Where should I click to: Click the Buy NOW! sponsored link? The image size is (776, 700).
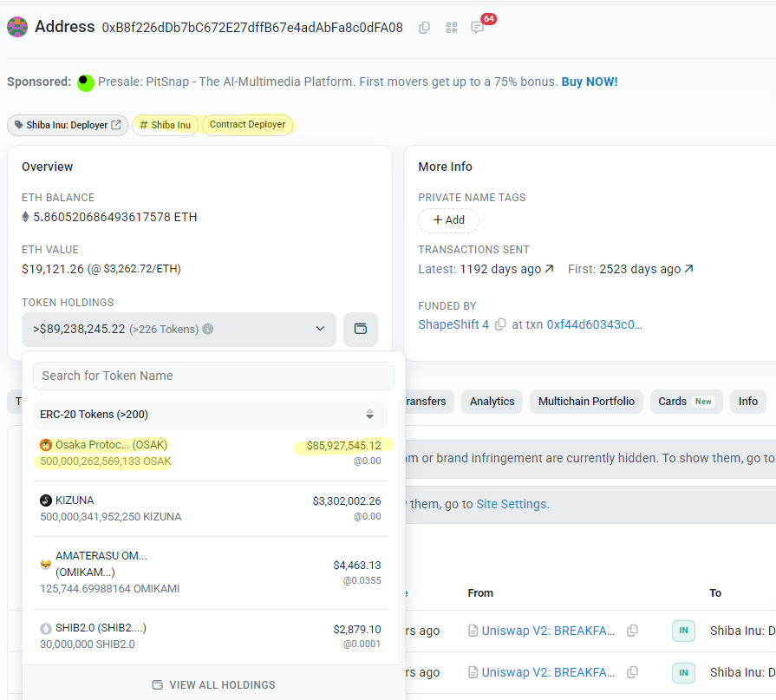590,82
